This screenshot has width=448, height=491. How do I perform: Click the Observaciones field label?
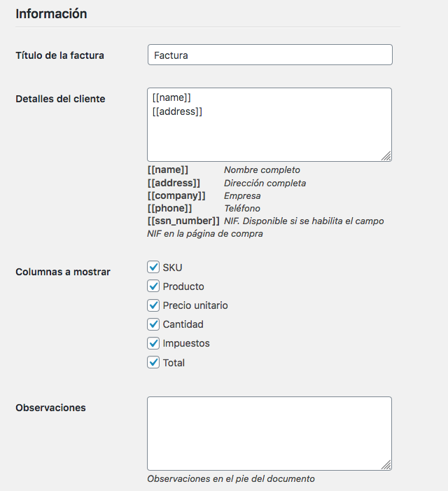(x=50, y=408)
